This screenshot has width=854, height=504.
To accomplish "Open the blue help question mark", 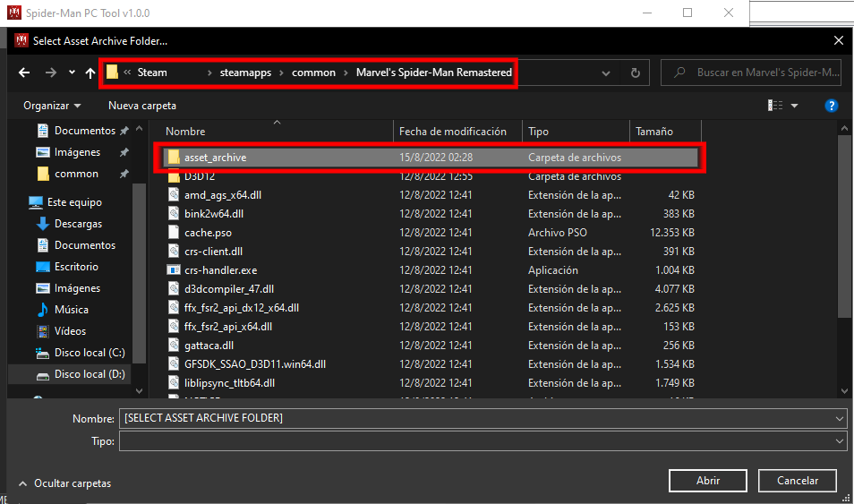I will 831,106.
